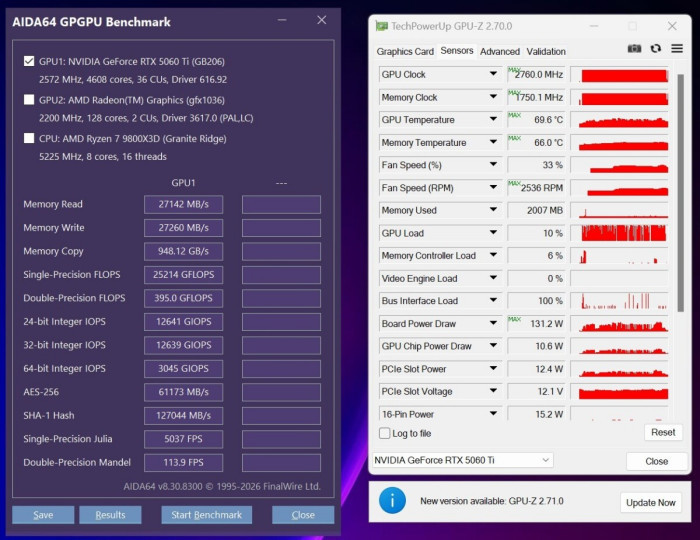Image resolution: width=700 pixels, height=540 pixels.
Task: Click the Memory Copy 948.12 GB/s value
Action: click(x=183, y=251)
